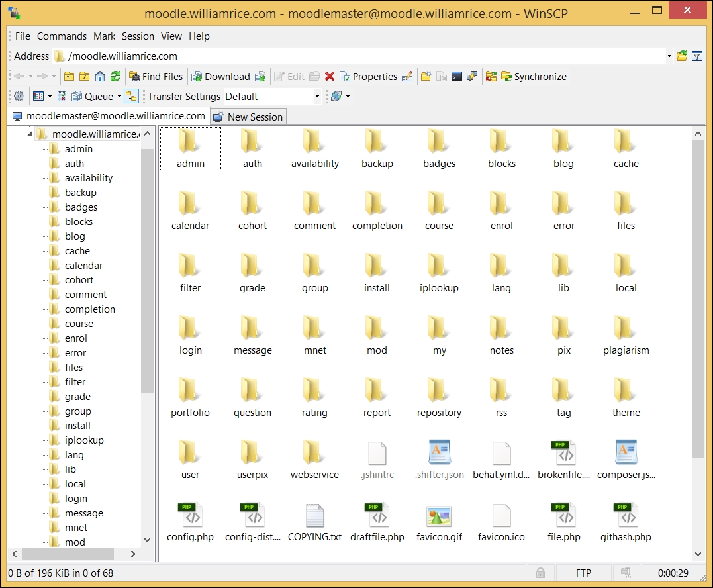
Task: Select the plagiarism folder in file panel
Action: click(626, 336)
